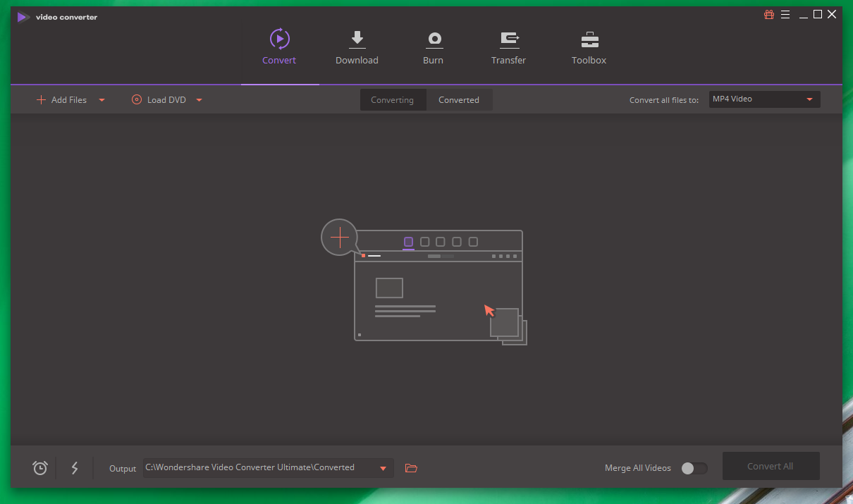Click the Convert All button
Image resolution: width=853 pixels, height=504 pixels.
[770, 466]
